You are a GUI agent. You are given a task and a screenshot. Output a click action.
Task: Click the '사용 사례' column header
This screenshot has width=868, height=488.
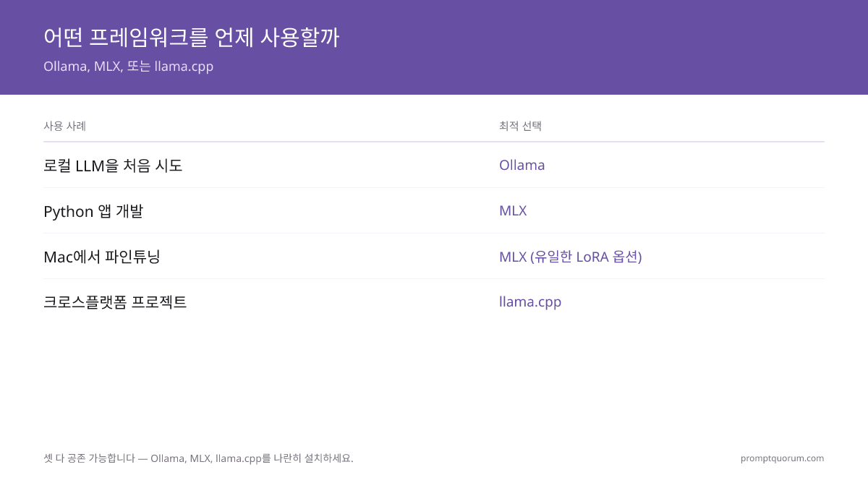pos(64,126)
